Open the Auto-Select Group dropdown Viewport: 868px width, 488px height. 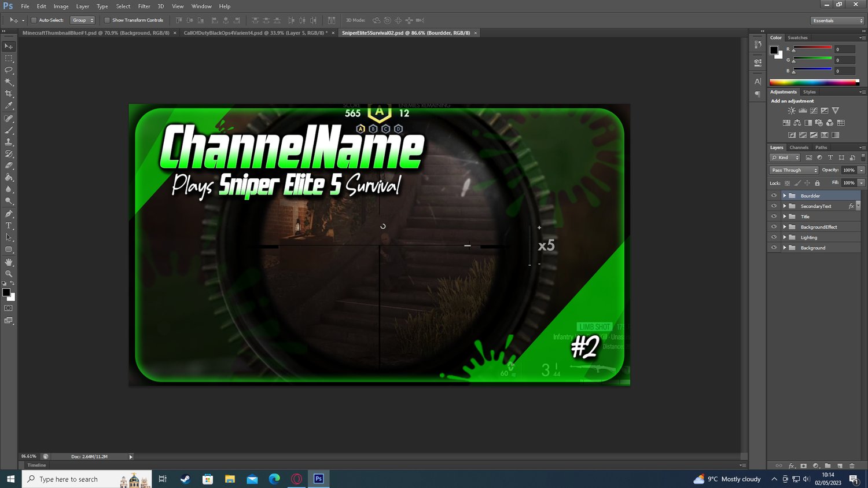(82, 20)
